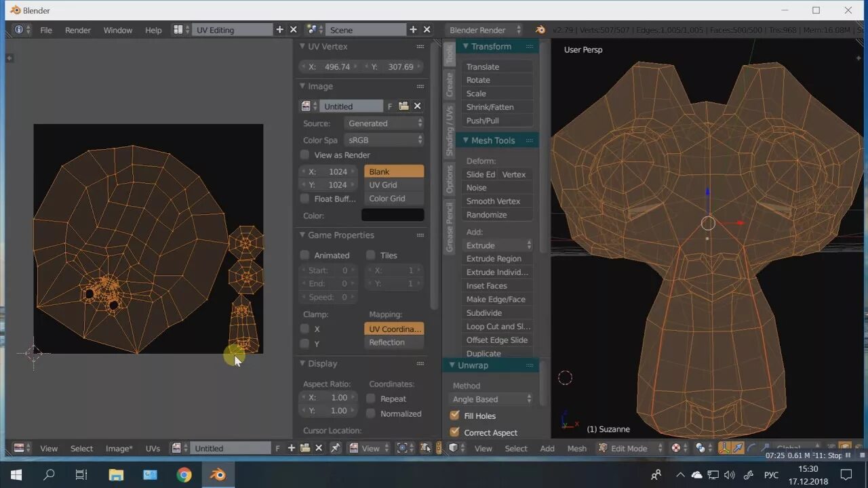This screenshot has height=488, width=868.
Task: Open the Angle Based method dropdown
Action: click(x=492, y=399)
